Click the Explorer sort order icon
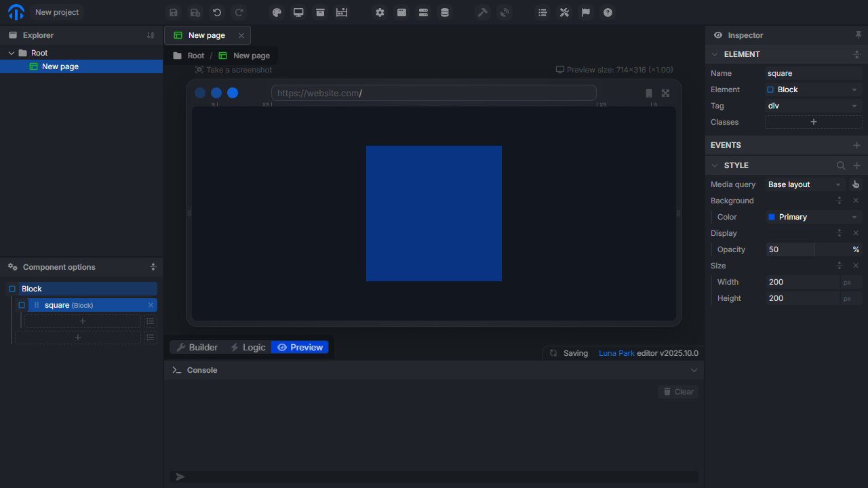868x488 pixels. pyautogui.click(x=151, y=35)
